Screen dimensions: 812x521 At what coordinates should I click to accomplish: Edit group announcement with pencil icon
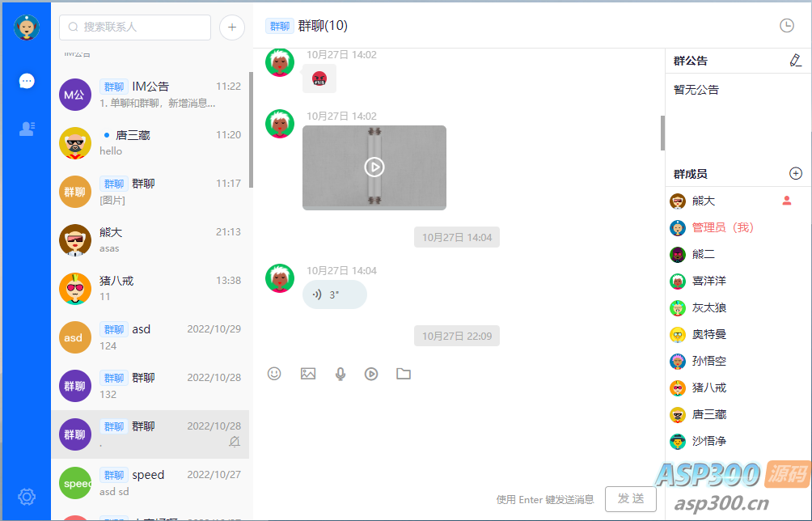coord(795,60)
